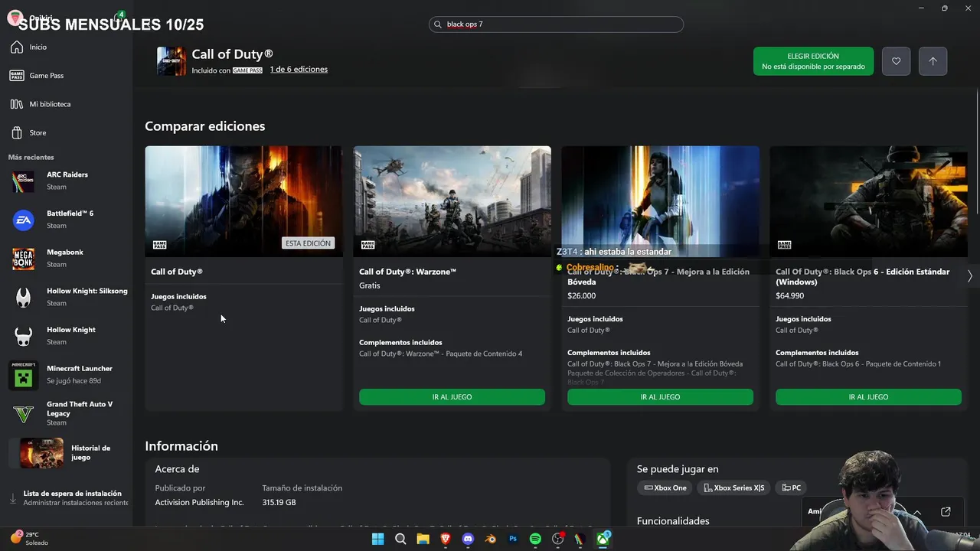Open the Warzone edition card image
The height and width of the screenshot is (551, 980).
[452, 201]
